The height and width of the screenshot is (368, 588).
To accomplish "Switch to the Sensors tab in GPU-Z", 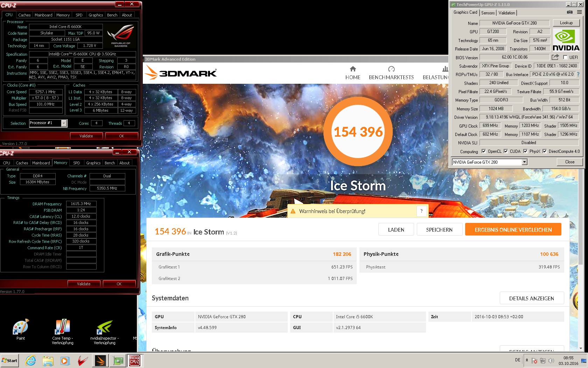I will 488,13.
